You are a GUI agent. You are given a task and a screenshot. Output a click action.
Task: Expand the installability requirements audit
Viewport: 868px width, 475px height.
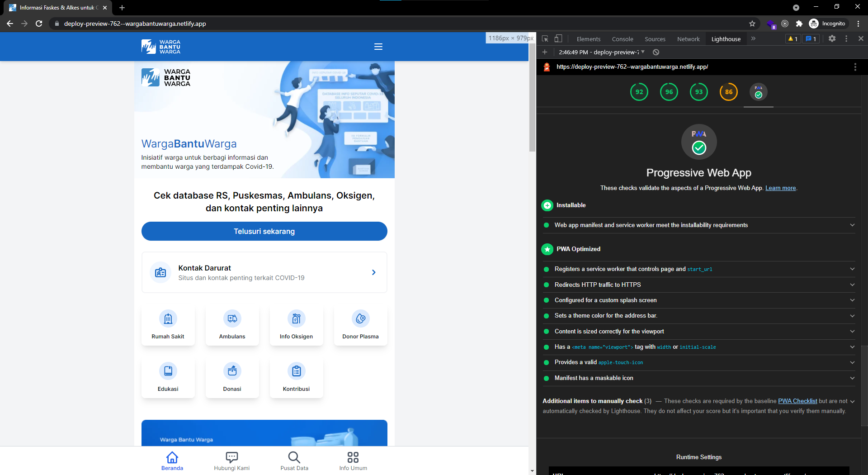[x=699, y=225]
